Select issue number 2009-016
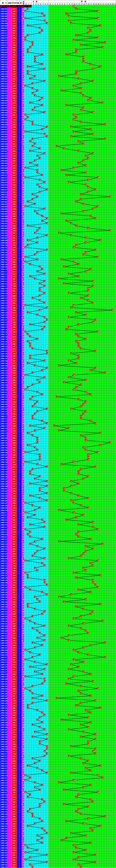 click(4, 43)
